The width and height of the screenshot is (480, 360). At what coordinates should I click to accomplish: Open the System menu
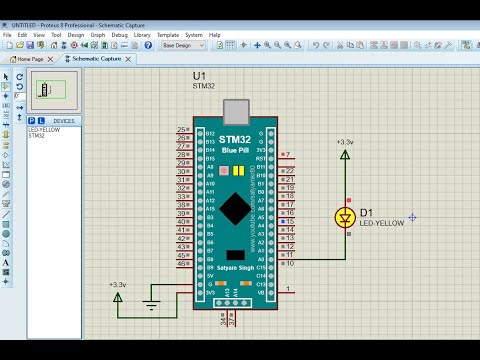coord(194,35)
